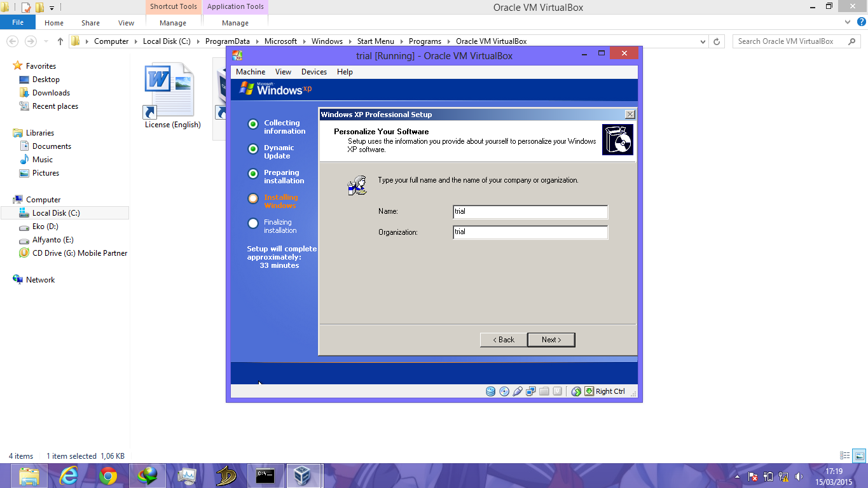Click the optical CD drive icon in VirtualBox status bar
This screenshot has height=488, width=868.
(504, 391)
